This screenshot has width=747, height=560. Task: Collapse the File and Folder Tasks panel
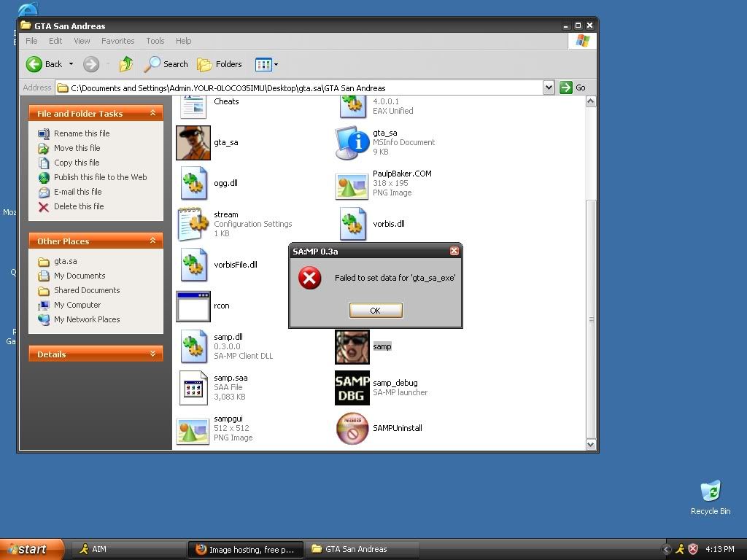152,114
